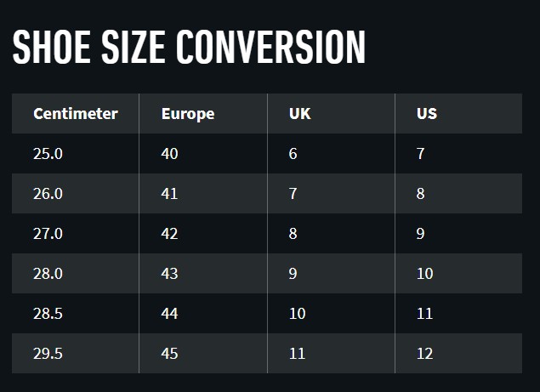Screen dimensions: 540x392
Task: Select US size 12 cell
Action: click(424, 354)
